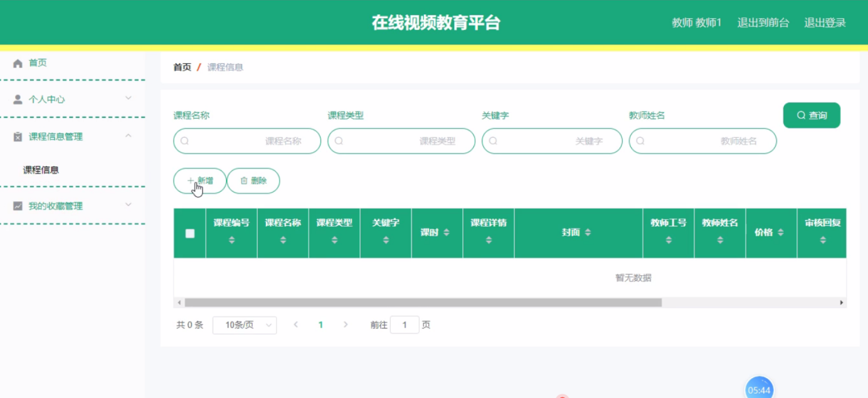The width and height of the screenshot is (868, 398).
Task: Click the 共 0 条 total count
Action: click(190, 325)
